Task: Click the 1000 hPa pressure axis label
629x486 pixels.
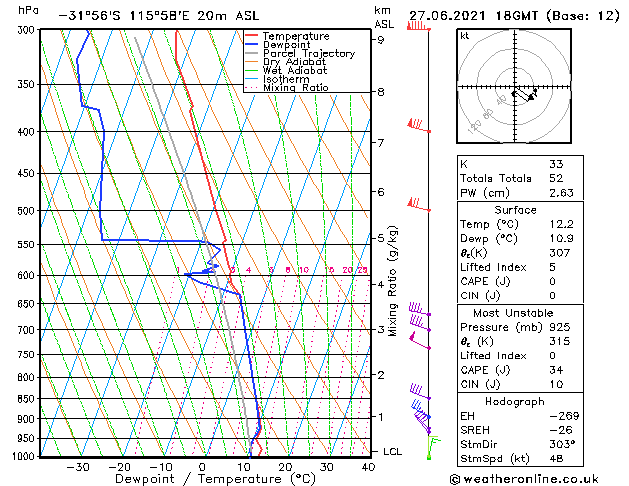Action: (x=24, y=456)
